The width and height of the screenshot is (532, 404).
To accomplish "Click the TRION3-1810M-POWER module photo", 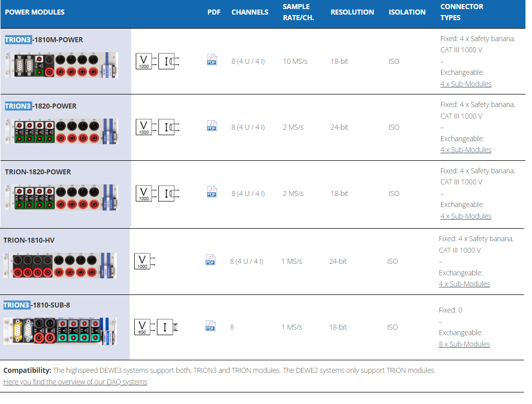I will tap(61, 65).
